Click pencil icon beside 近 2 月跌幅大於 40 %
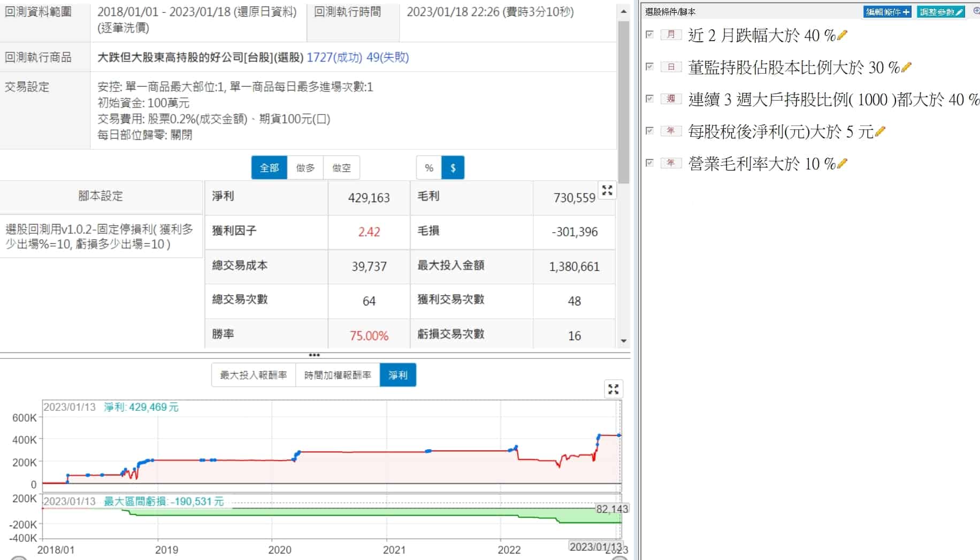 tap(843, 35)
